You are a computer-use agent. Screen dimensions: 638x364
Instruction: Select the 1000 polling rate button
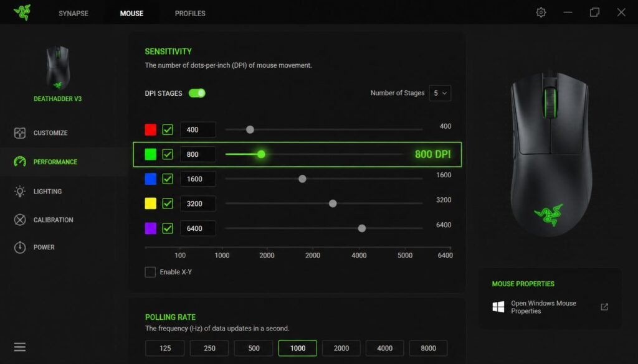[x=297, y=348]
